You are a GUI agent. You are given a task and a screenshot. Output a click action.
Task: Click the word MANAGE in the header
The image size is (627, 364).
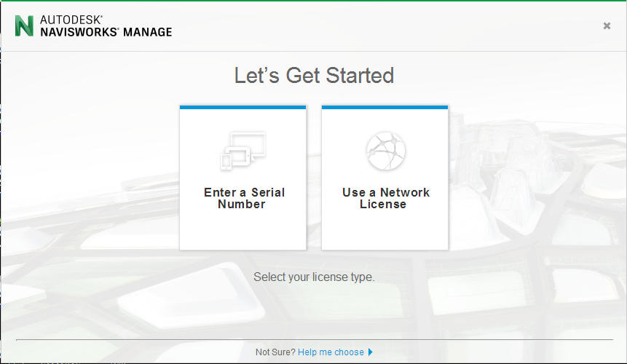tap(147, 32)
